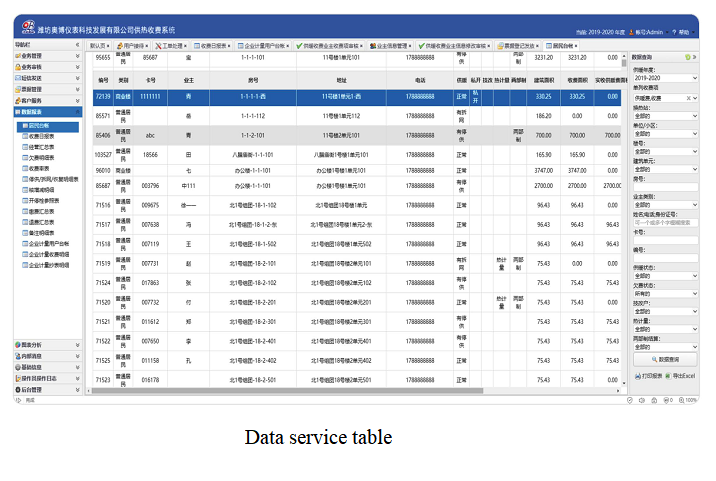Click the 卡号 input field in query panel
Screen dimensions: 716x481
[665, 240]
